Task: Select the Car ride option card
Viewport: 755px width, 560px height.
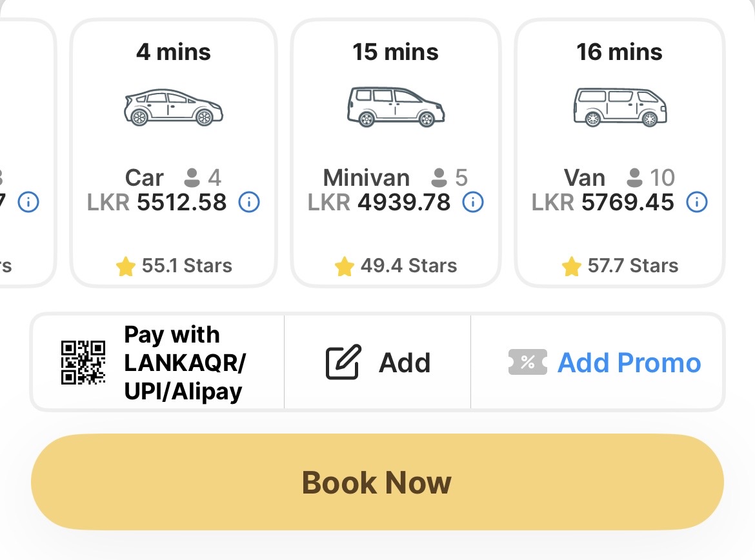Action: (174, 153)
